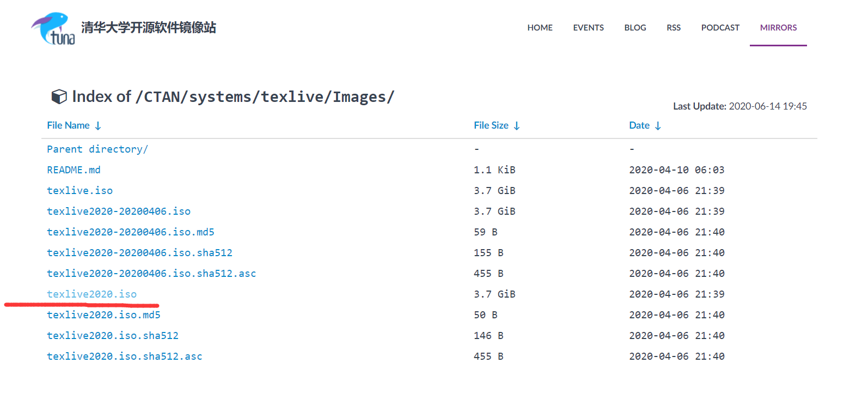Viewport: 868px width, 393px height.
Task: Select the MIRRORS nav tab
Action: 778,28
